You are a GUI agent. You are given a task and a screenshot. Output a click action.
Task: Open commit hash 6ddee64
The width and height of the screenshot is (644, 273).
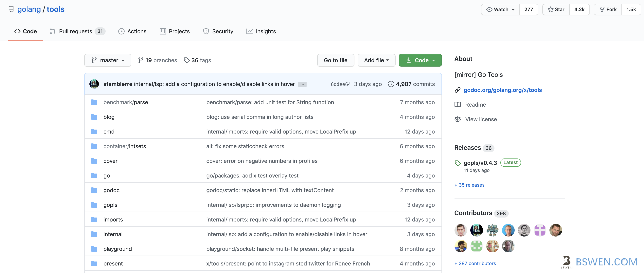(x=341, y=84)
